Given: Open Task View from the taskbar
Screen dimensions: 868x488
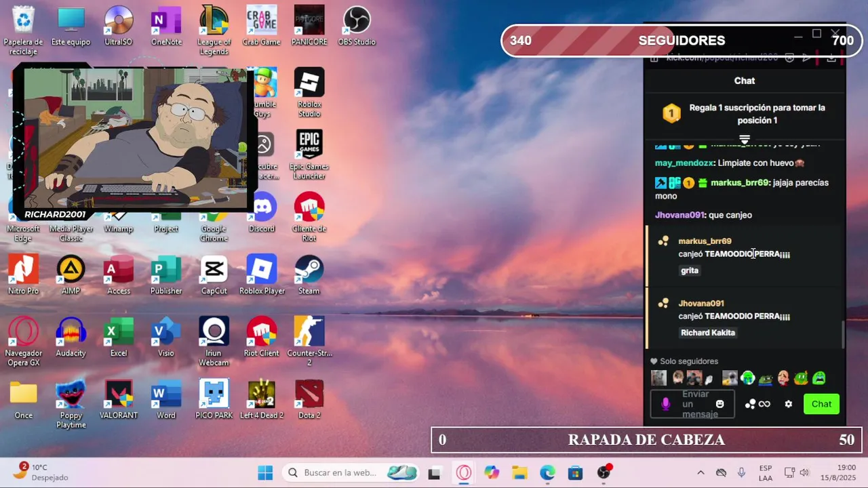Looking at the screenshot, I should pyautogui.click(x=435, y=472).
